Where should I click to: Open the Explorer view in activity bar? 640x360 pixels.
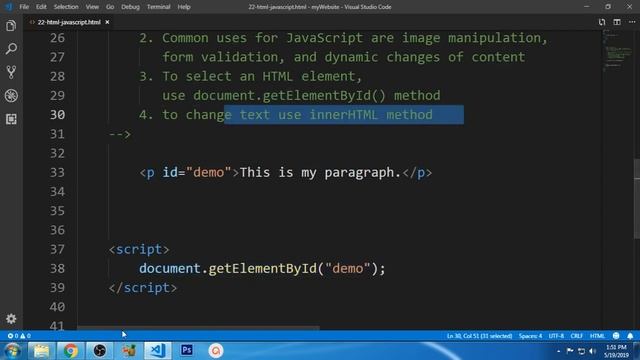pos(11,26)
